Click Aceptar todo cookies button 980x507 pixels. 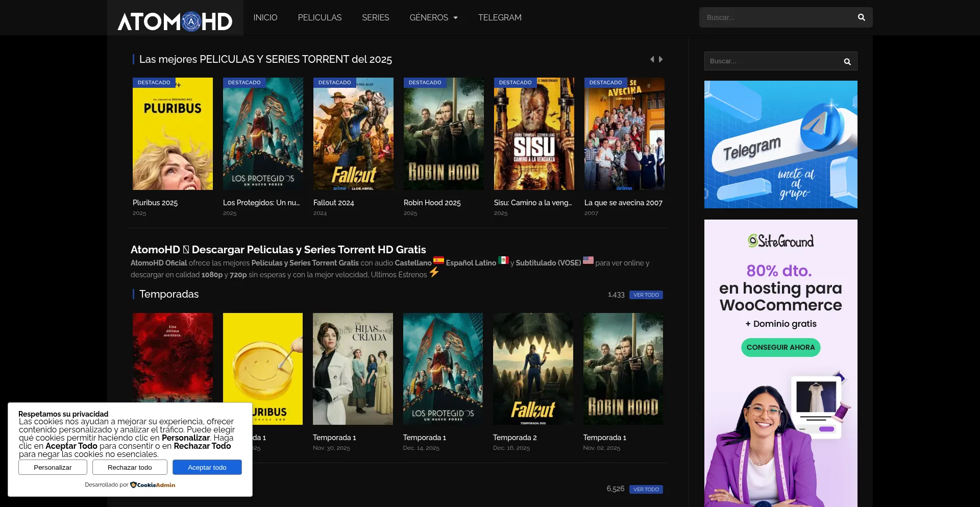point(207,467)
